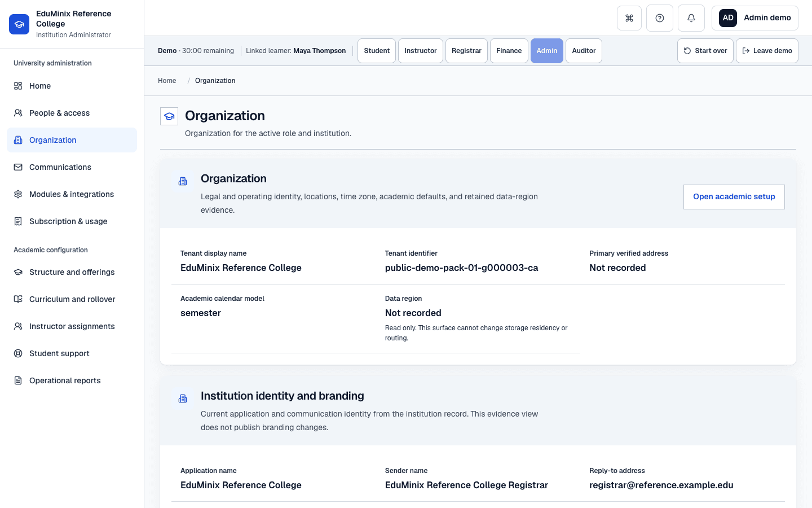The height and width of the screenshot is (508, 812).
Task: Click the Organization card building icon
Action: pyautogui.click(x=183, y=181)
